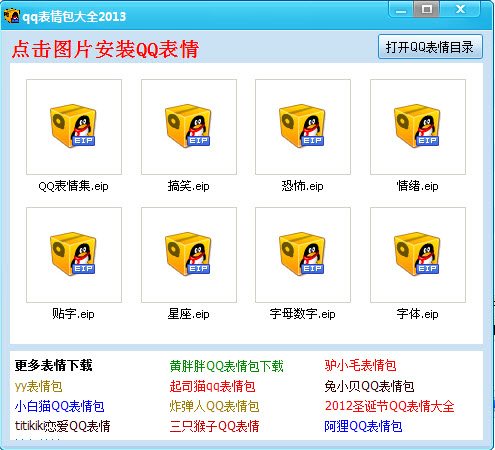Click the 更多表情下载 heading

coord(53,365)
